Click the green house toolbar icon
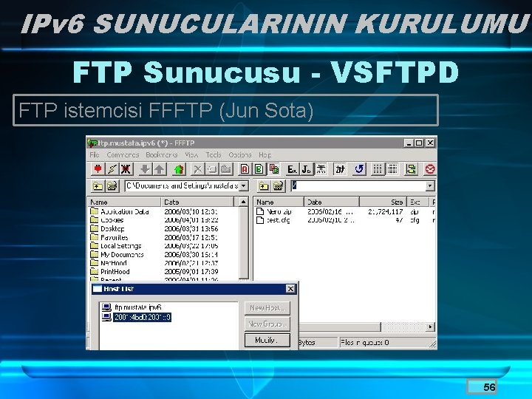This screenshot has width=532, height=399. tap(179, 169)
